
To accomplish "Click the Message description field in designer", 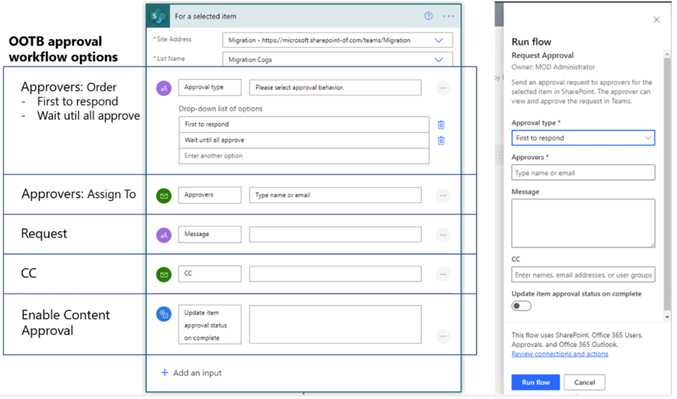I will pyautogui.click(x=335, y=234).
